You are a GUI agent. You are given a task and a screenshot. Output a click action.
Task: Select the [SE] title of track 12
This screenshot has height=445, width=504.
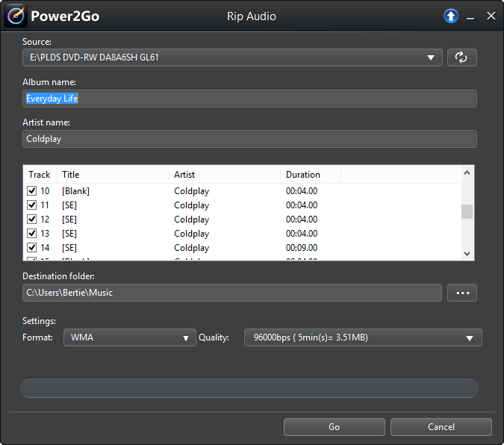[x=69, y=220]
